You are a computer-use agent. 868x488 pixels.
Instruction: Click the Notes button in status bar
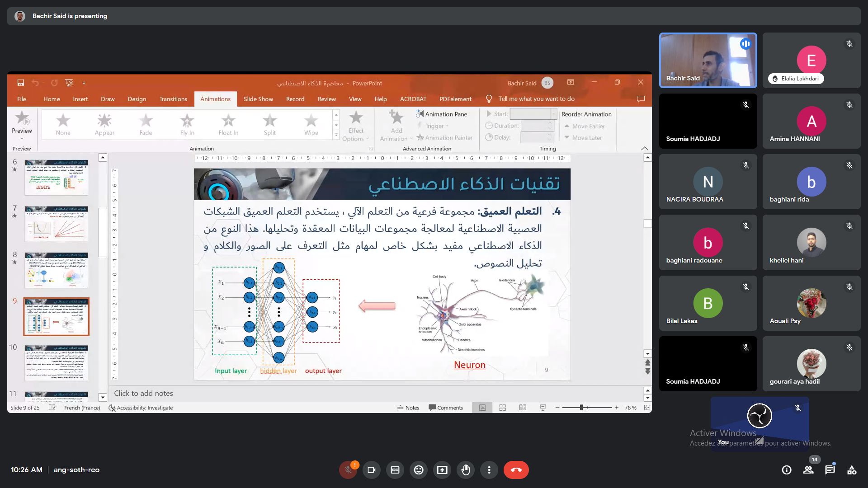pyautogui.click(x=408, y=408)
